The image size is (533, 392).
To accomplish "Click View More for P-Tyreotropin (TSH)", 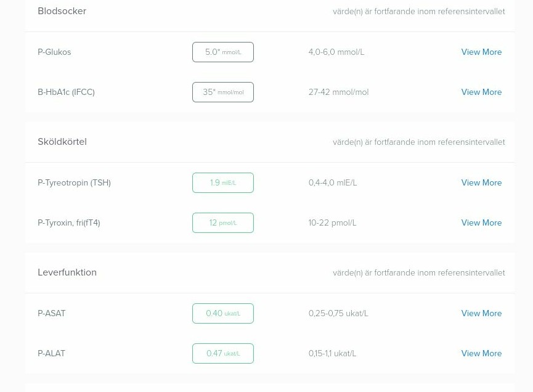I will coord(481,183).
